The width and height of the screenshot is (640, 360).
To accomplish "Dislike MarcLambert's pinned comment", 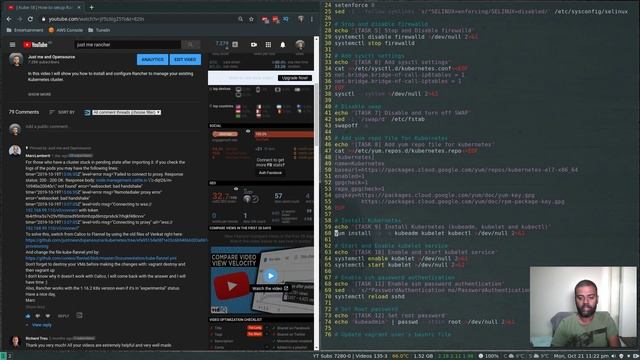I will point(38,316).
